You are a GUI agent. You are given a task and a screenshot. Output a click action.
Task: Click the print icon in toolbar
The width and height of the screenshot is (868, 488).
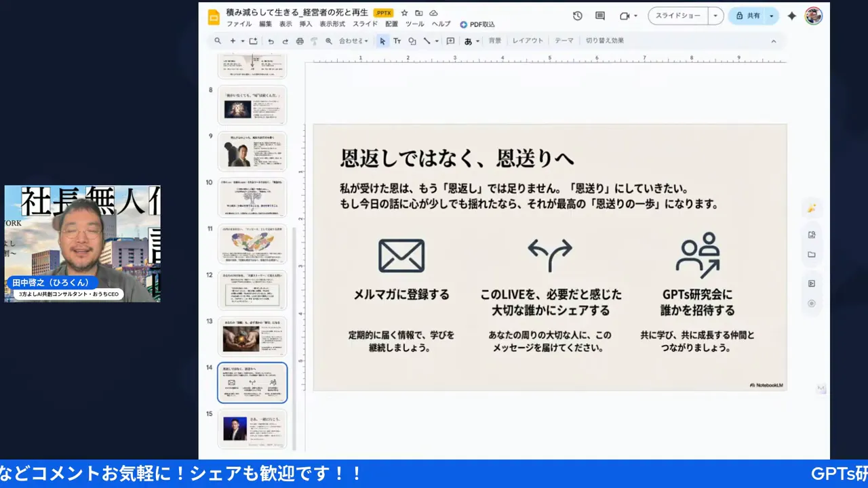coord(300,41)
